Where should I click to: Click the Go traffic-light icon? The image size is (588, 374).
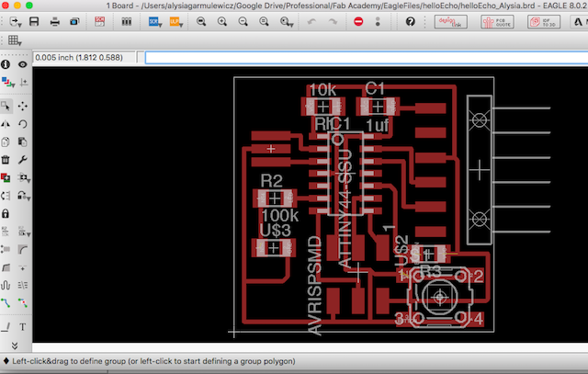pos(378,22)
